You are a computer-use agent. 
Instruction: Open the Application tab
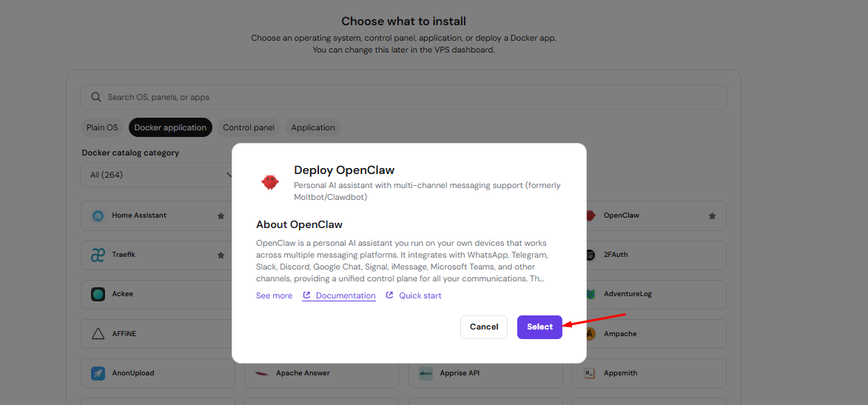point(313,127)
